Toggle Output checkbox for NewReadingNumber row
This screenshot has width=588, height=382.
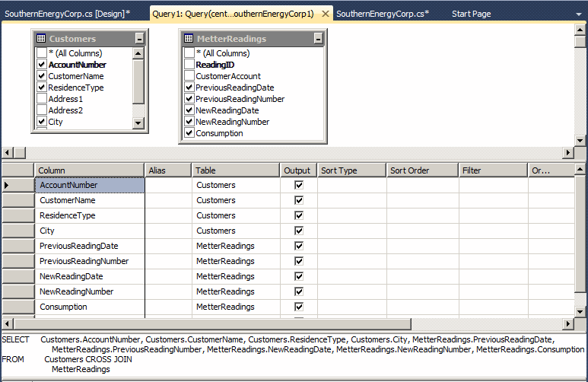pos(299,291)
